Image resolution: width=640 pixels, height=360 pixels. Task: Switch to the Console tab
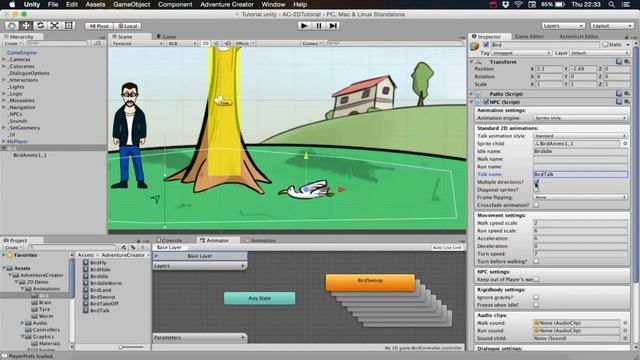coord(169,240)
